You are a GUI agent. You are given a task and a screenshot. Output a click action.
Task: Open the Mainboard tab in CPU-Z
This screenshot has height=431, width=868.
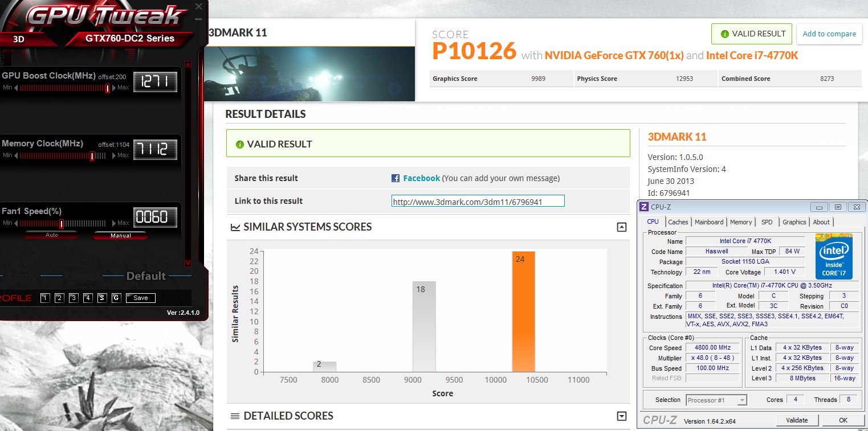coord(709,222)
